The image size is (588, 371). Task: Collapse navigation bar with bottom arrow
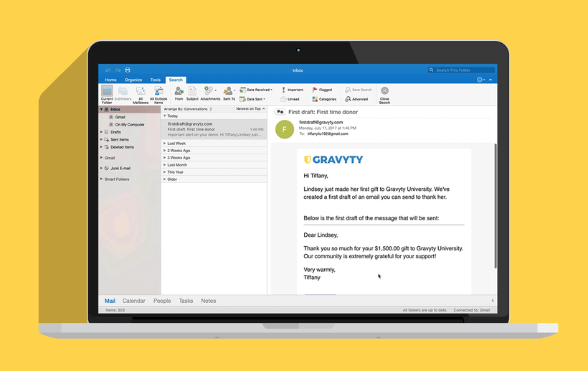pos(493,301)
